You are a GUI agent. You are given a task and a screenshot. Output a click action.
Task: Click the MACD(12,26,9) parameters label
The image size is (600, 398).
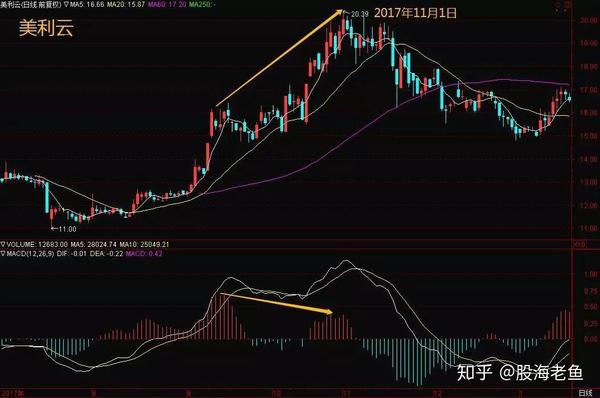(30, 253)
